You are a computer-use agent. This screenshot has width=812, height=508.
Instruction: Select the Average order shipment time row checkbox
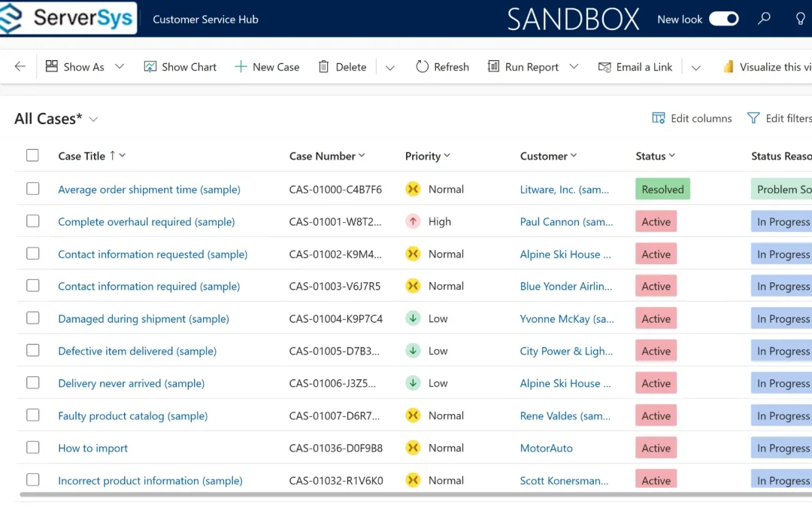[32, 189]
